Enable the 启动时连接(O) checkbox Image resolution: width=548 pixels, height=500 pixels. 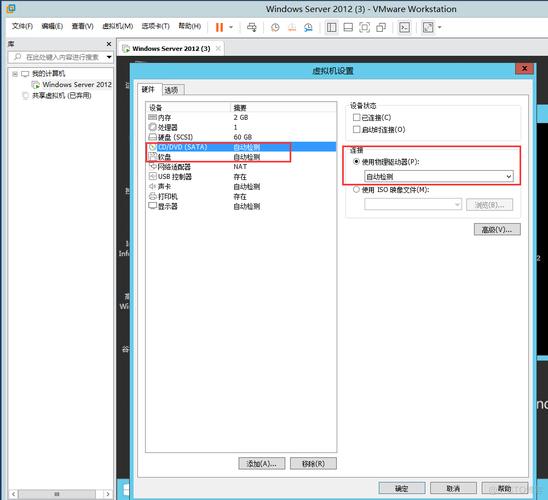point(356,130)
